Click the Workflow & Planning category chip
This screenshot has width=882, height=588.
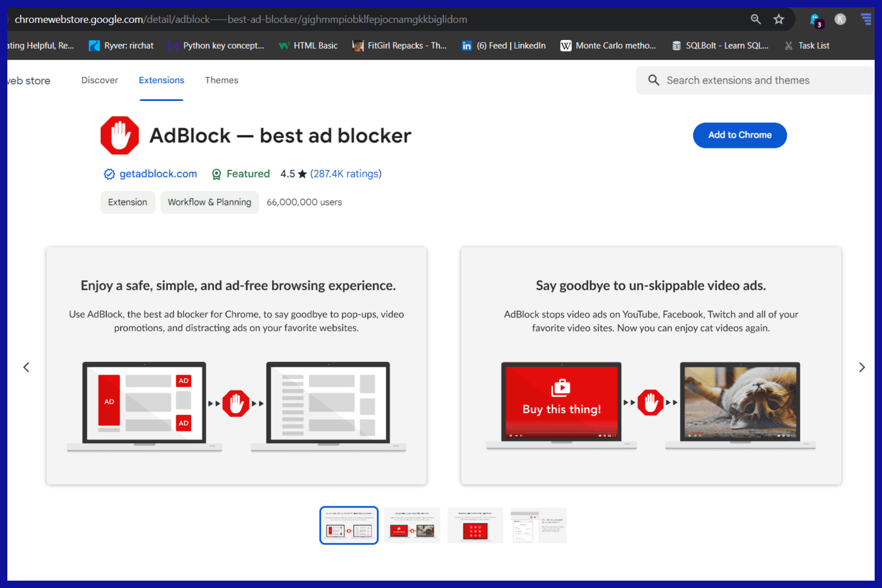209,203
